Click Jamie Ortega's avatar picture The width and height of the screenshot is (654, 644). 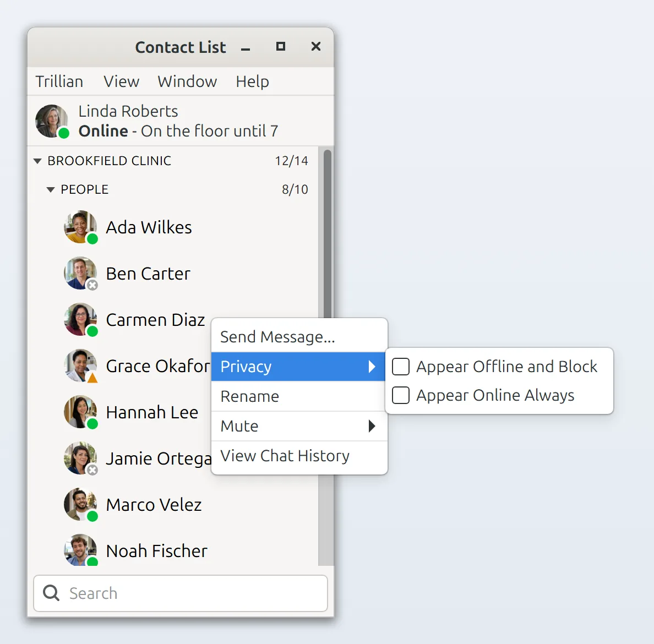click(80, 458)
